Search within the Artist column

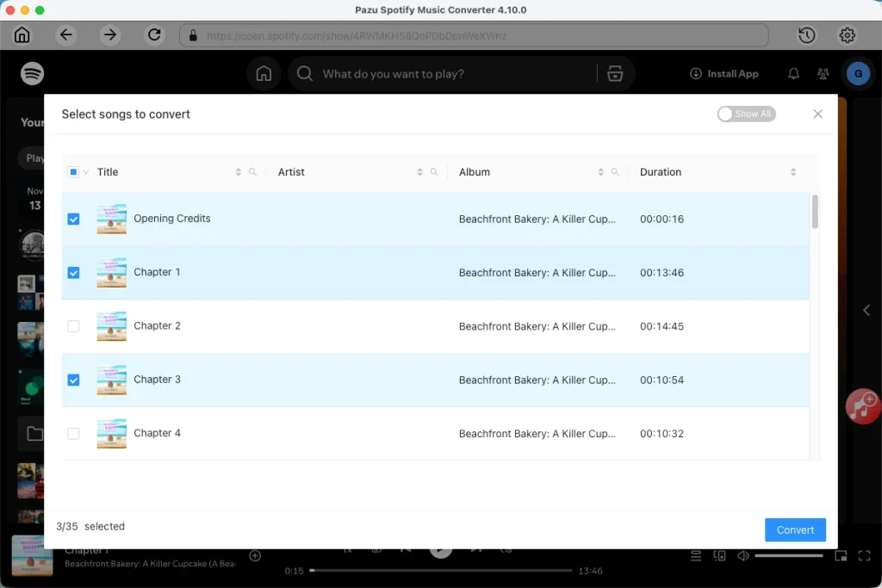click(434, 172)
